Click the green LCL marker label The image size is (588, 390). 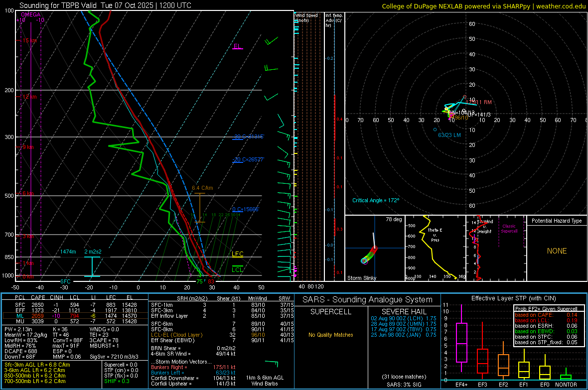[237, 269]
